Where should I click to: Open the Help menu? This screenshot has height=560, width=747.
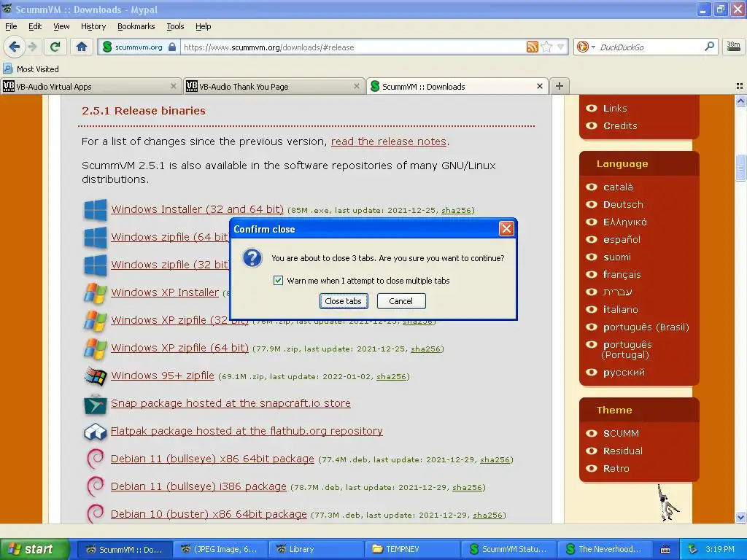tap(204, 26)
